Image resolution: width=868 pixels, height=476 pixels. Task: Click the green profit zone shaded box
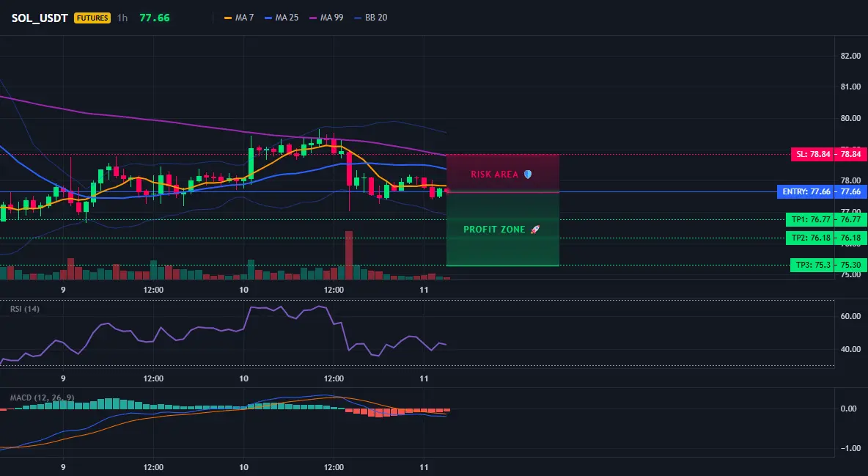[x=503, y=229]
